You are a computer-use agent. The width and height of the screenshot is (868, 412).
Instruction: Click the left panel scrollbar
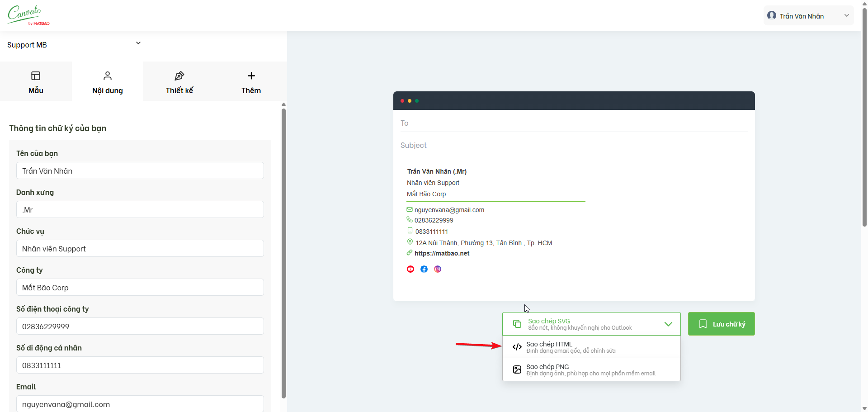pos(283,253)
